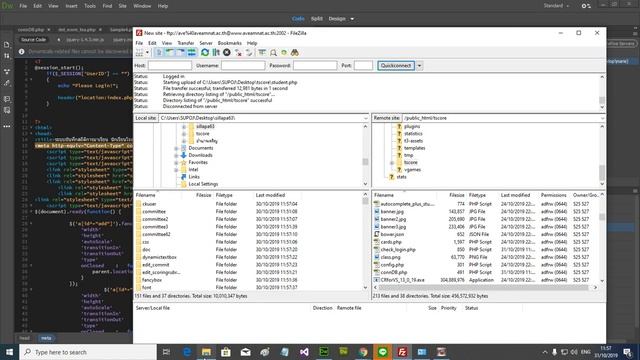Open the filename filters dialog icon

pyautogui.click(x=262, y=53)
